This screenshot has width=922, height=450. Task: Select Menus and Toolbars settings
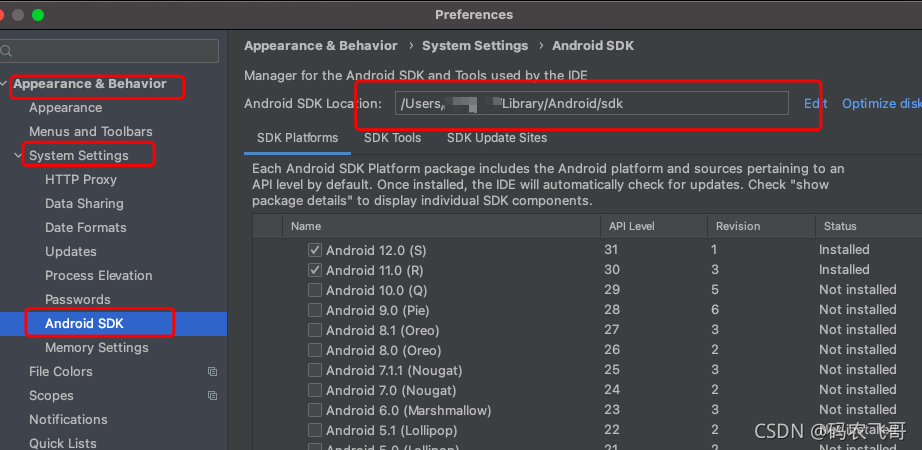point(91,132)
